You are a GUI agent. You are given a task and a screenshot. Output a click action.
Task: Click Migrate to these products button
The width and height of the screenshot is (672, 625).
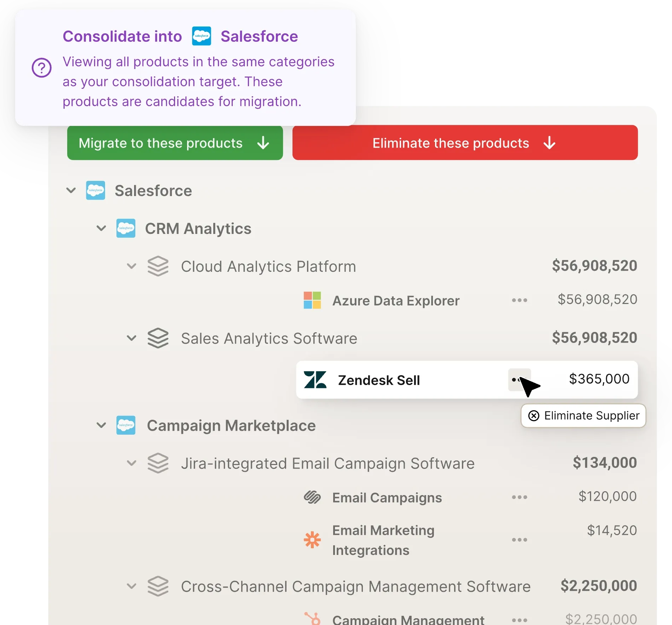point(175,143)
